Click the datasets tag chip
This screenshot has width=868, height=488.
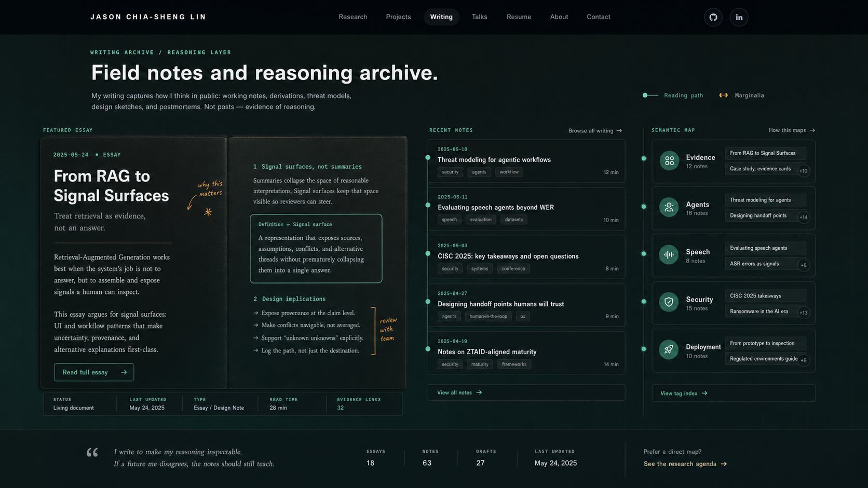514,220
